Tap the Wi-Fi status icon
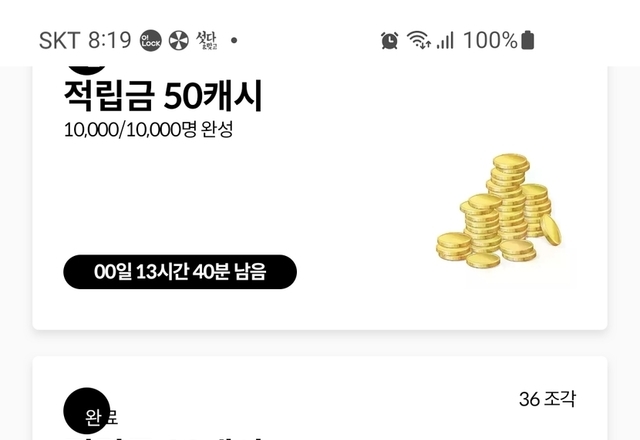Image resolution: width=640 pixels, height=440 pixels. pos(419,40)
